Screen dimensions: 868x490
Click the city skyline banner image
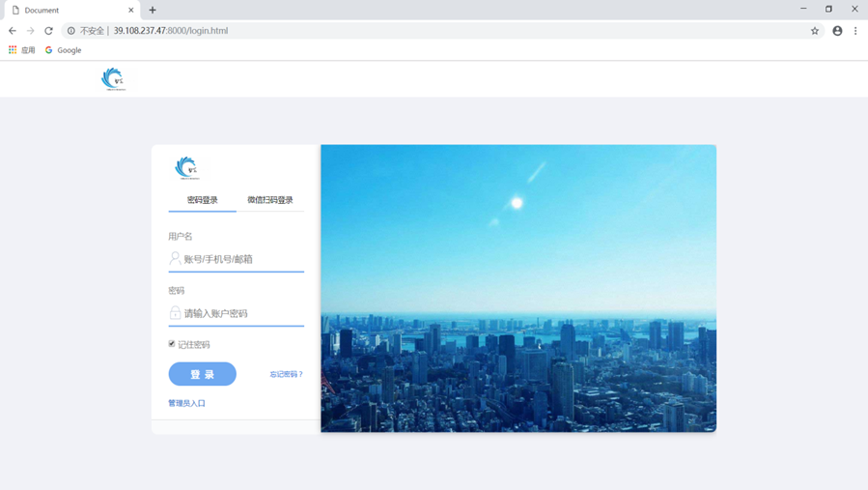click(x=518, y=288)
